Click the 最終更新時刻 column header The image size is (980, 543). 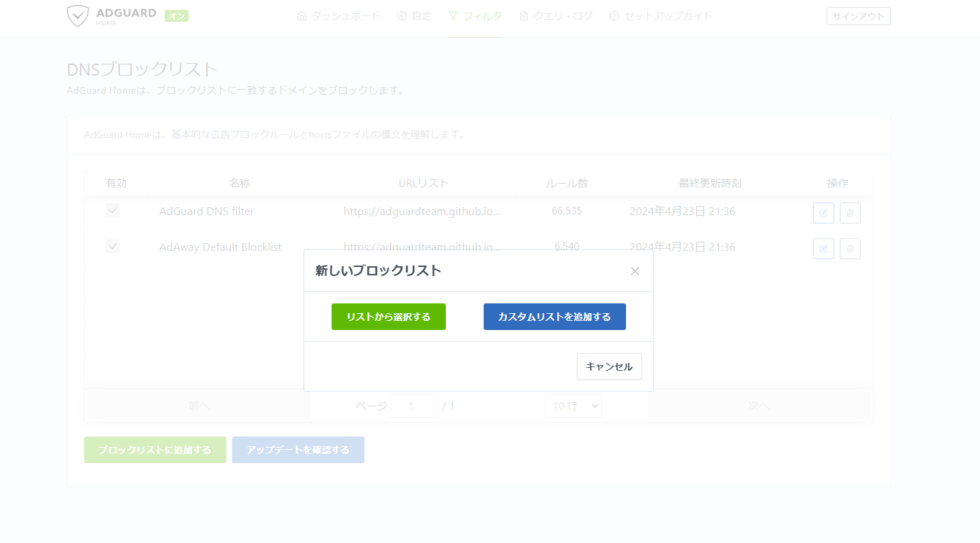coord(710,184)
